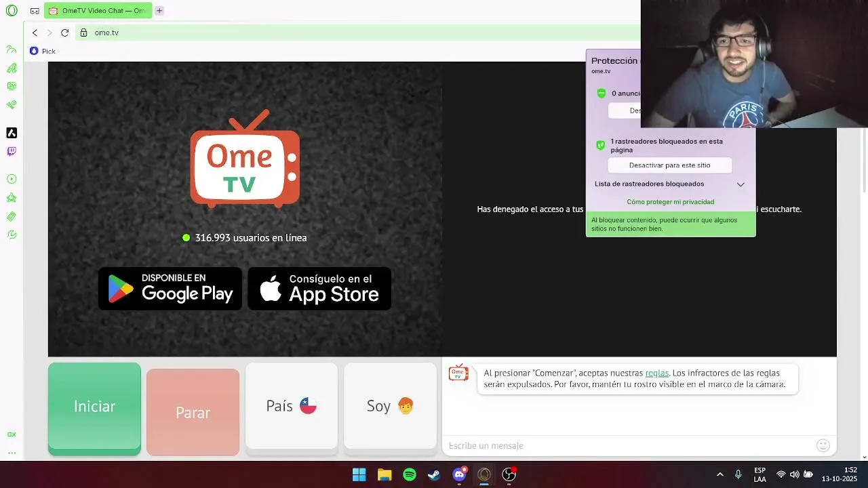
Task: Click the scrollbar down arrow
Action: click(x=864, y=457)
